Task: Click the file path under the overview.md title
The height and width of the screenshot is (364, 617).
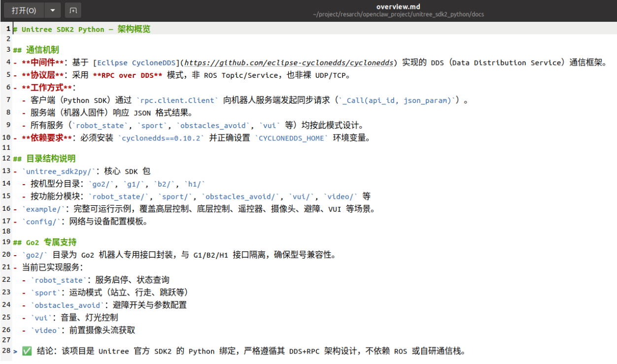Action: click(398, 14)
